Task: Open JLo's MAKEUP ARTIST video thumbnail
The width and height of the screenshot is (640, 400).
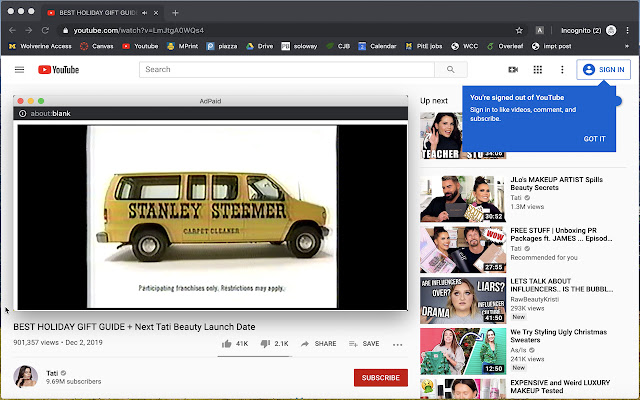Action: coord(463,199)
